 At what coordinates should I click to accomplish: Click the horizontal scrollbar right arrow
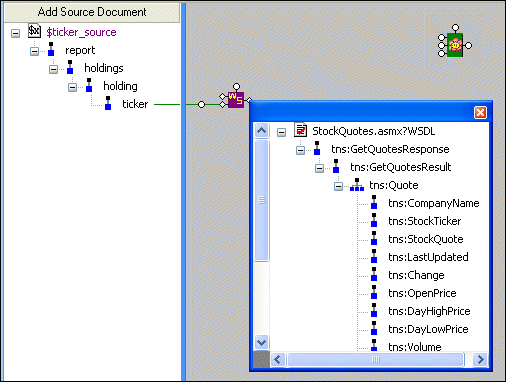480,359
